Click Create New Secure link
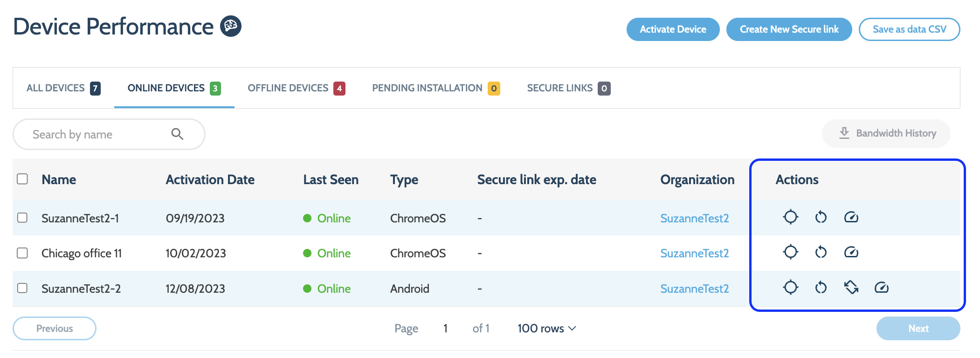Image resolution: width=980 pixels, height=358 pixels. (789, 29)
